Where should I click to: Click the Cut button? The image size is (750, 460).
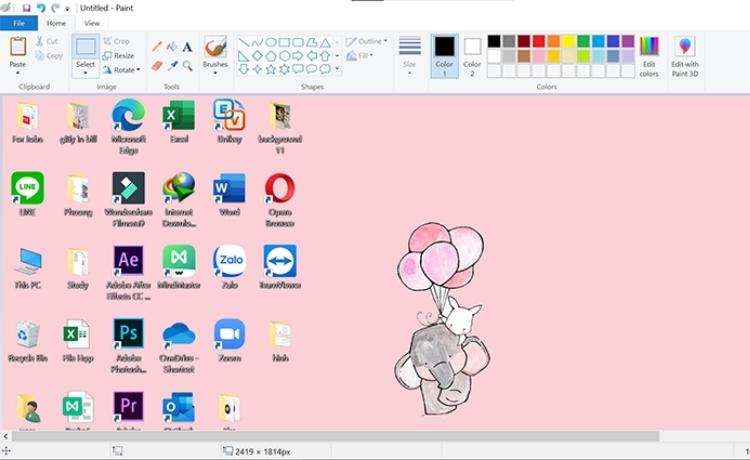point(47,42)
